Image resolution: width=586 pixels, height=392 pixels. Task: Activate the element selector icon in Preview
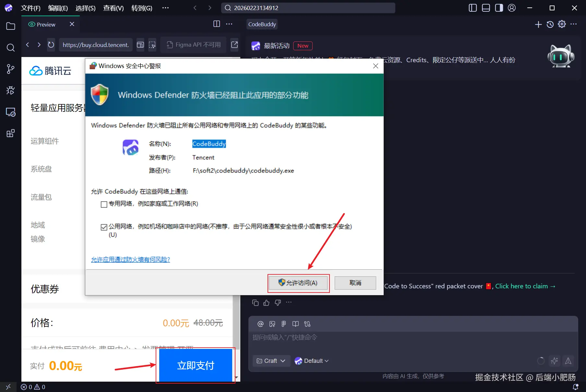tap(152, 45)
